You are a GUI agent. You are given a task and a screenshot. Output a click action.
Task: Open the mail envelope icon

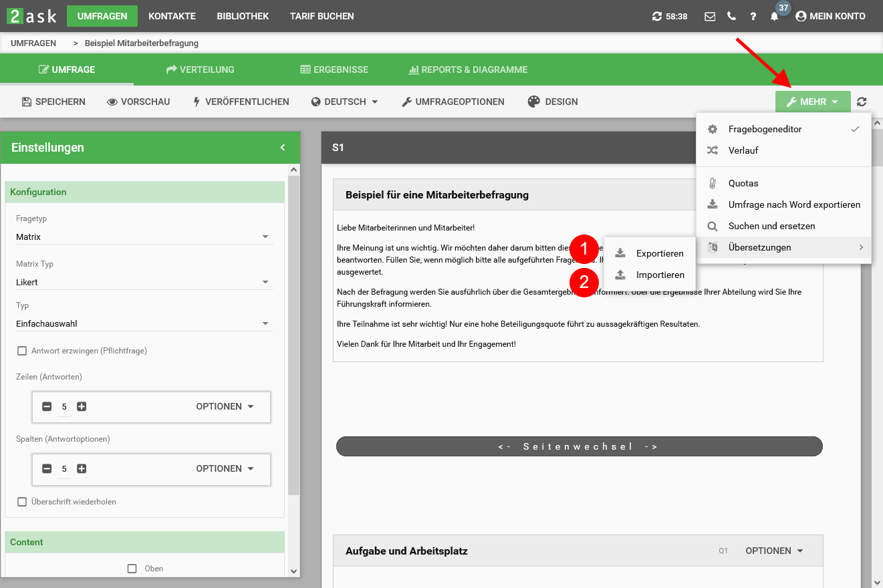point(710,16)
